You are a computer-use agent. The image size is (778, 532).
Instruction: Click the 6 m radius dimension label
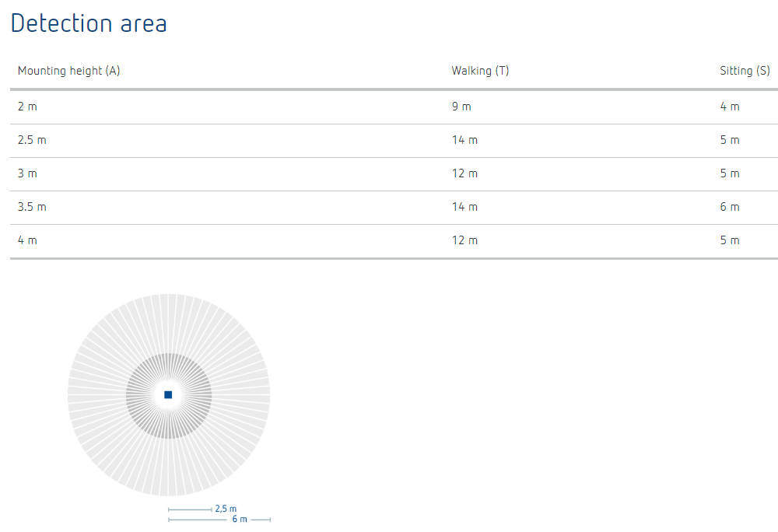[240, 519]
